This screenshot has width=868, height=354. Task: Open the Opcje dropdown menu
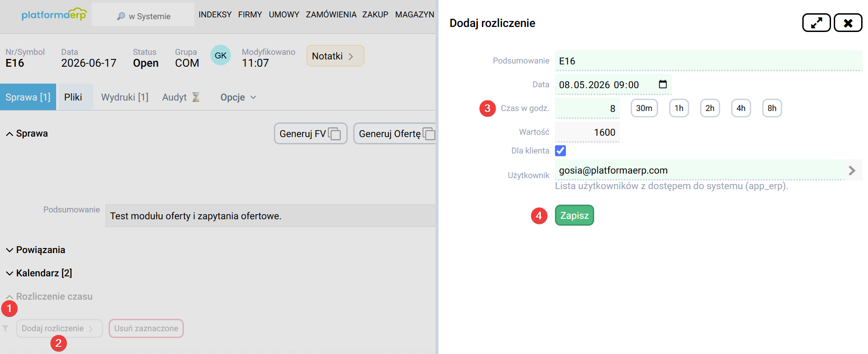[x=238, y=97]
